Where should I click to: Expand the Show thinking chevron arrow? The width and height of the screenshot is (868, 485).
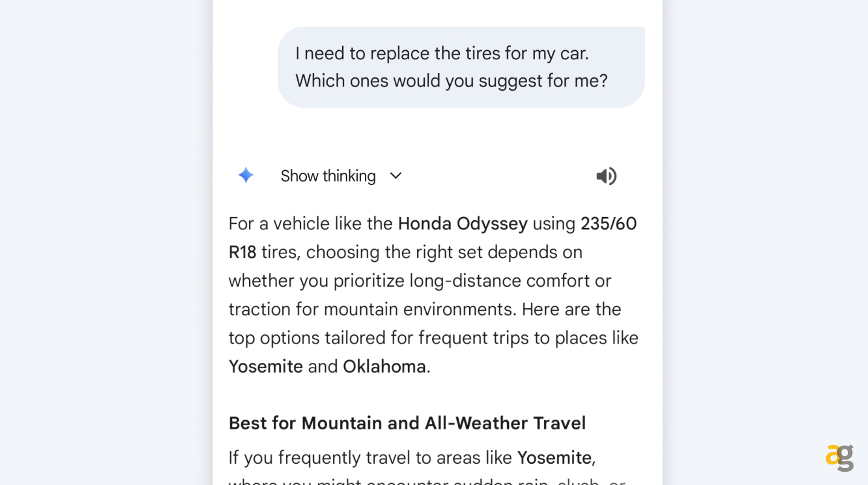[x=396, y=175]
